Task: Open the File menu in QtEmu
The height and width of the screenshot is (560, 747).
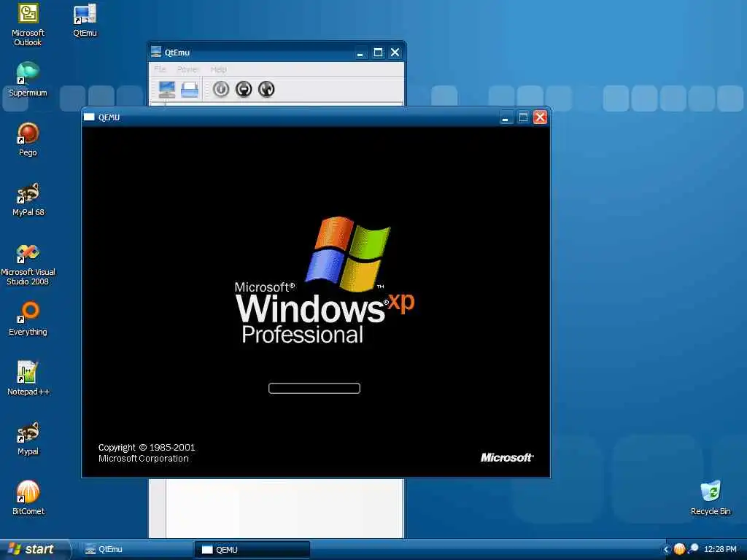Action: pos(160,69)
